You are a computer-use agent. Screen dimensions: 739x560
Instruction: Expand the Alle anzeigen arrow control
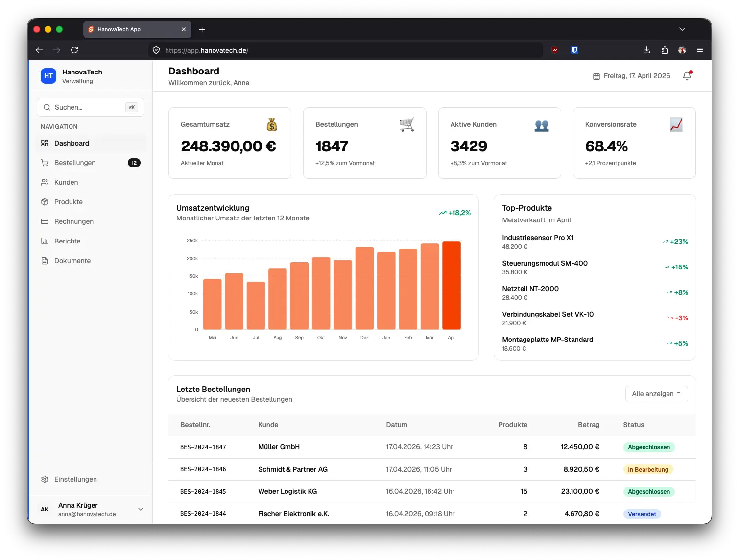(x=679, y=393)
